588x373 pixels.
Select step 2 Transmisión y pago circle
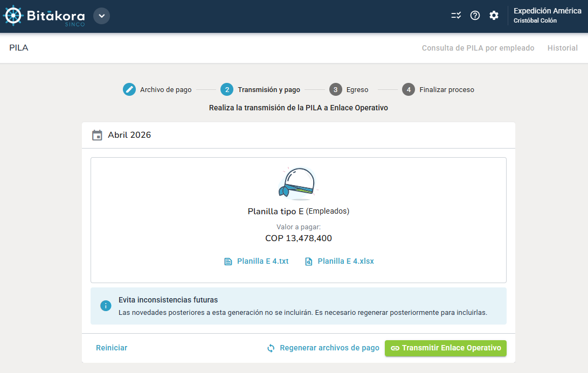[x=226, y=89]
